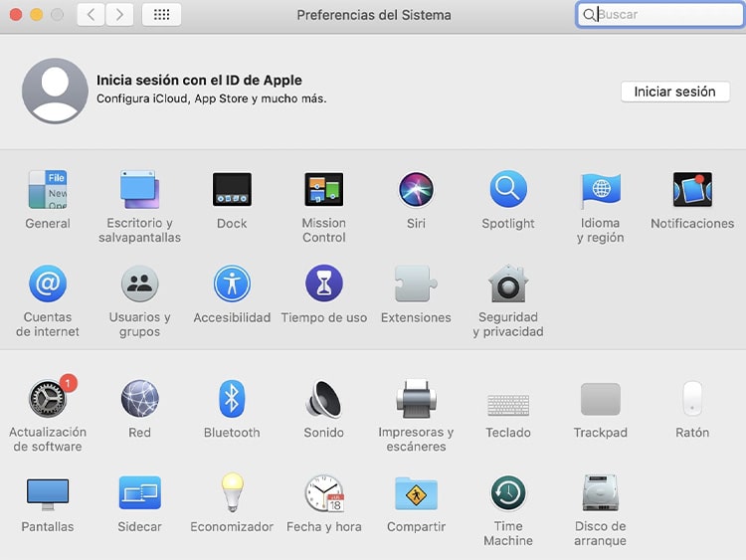Click the red badge on software update
746x560 pixels.
[69, 383]
